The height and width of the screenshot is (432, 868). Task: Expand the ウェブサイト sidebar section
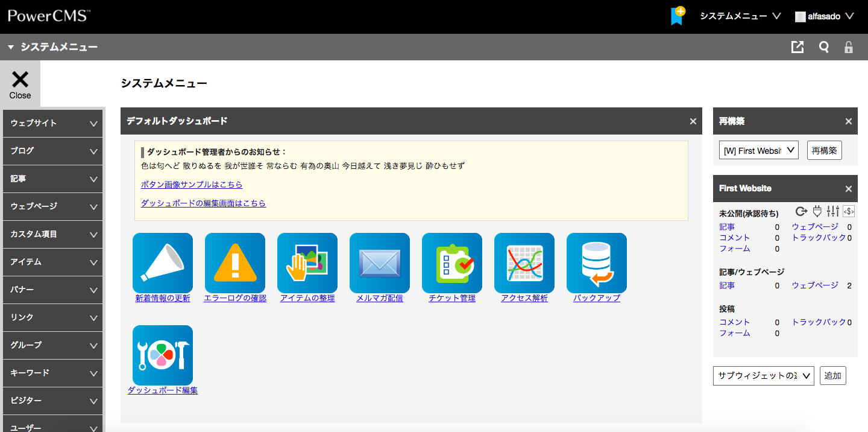(x=52, y=123)
